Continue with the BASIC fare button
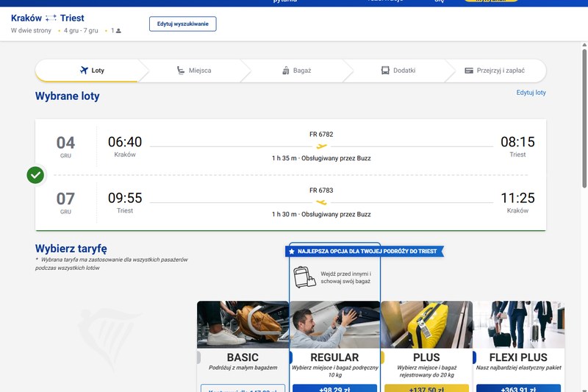588x392 pixels. [243, 388]
